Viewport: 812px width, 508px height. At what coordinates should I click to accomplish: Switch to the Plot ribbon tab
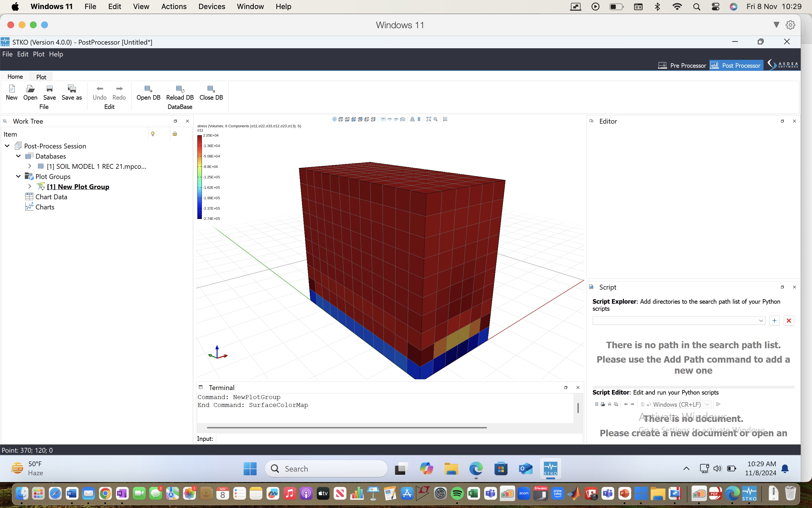point(41,77)
